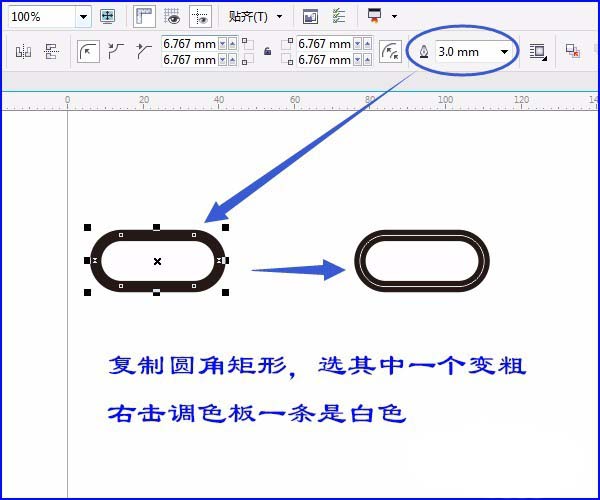Select the right double-outline rounded rectangle
Image resolution: width=600 pixels, height=500 pixels.
coord(422,261)
